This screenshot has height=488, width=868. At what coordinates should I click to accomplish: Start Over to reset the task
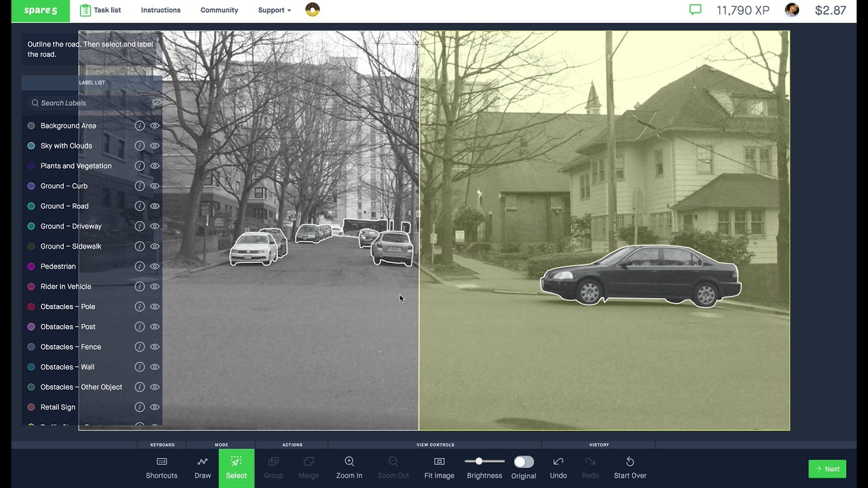pos(630,468)
